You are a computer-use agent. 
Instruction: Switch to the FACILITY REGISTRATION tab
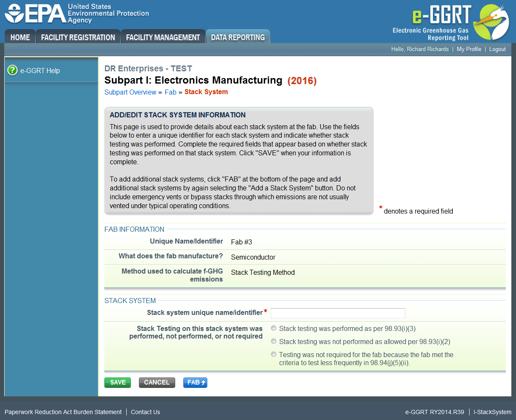[78, 37]
